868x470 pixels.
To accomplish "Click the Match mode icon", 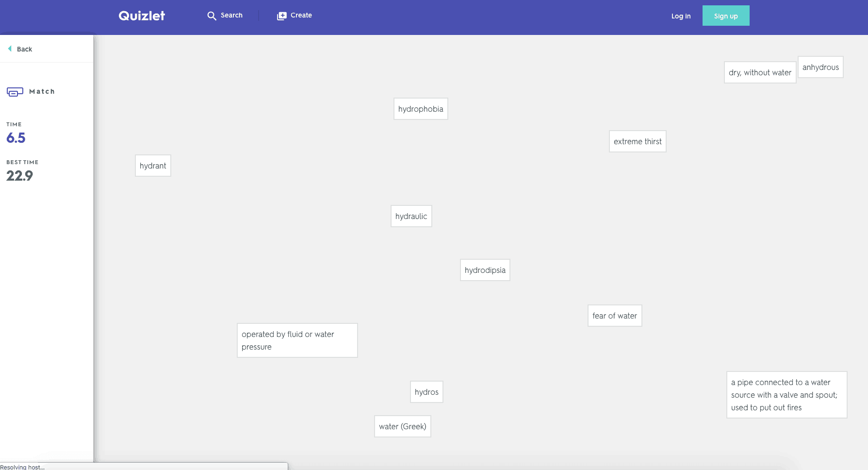I will pos(15,92).
